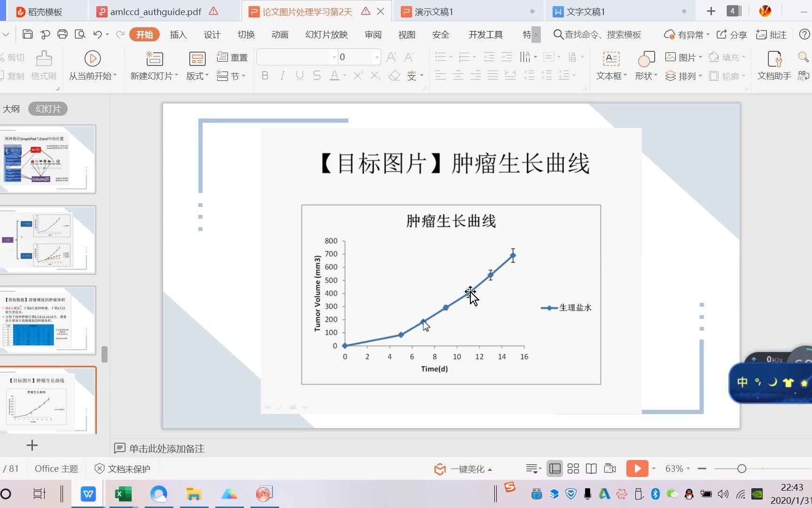
Task: Toggle bold formatting
Action: point(265,75)
